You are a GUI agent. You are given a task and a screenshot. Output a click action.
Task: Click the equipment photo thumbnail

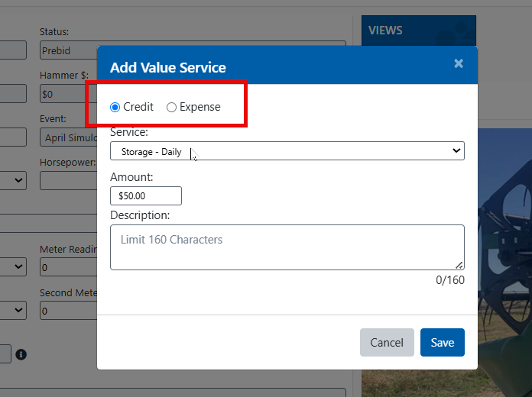[504, 263]
